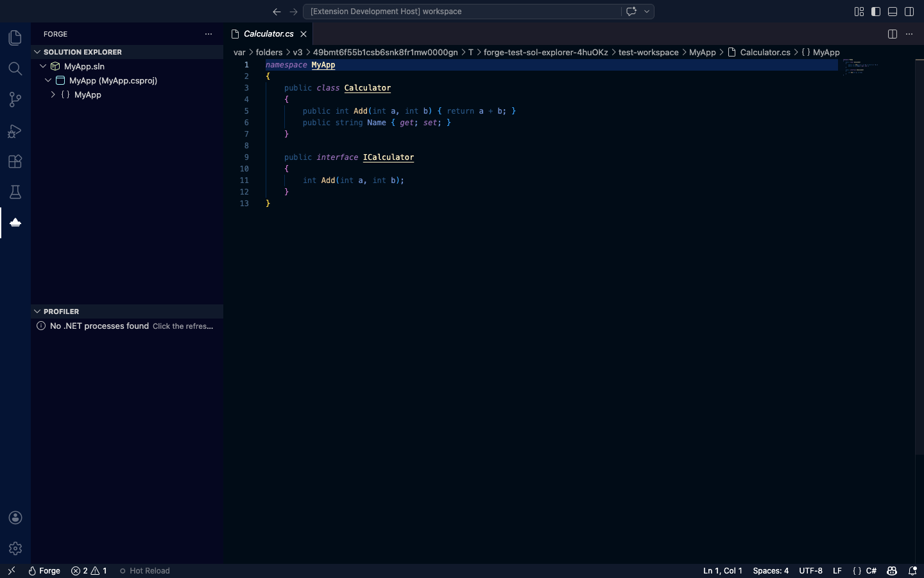The height and width of the screenshot is (578, 924).
Task: Click 'Ln 1, Col 1' in status bar
Action: (x=723, y=570)
